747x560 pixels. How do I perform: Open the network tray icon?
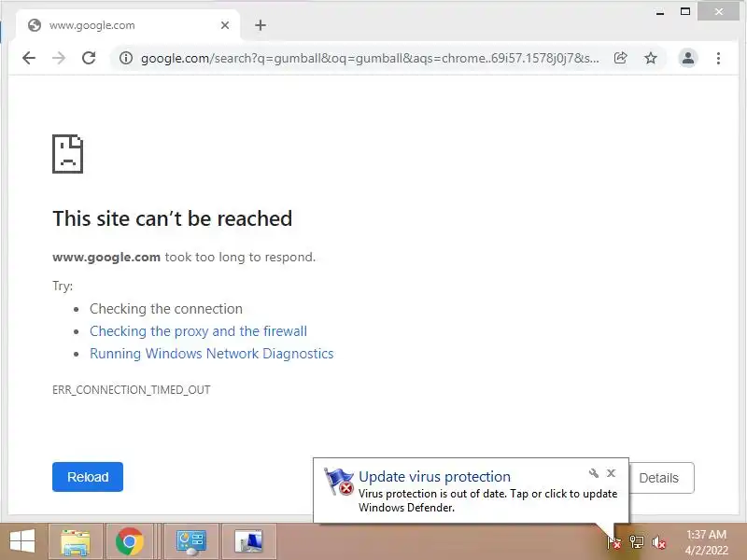[637, 542]
